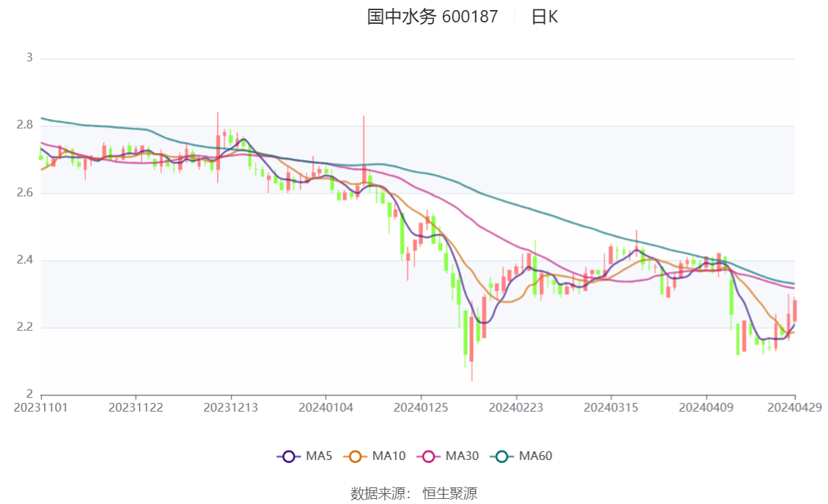Toggle MA60 visibility via its legend text
This screenshot has width=828, height=504.
coord(535,456)
